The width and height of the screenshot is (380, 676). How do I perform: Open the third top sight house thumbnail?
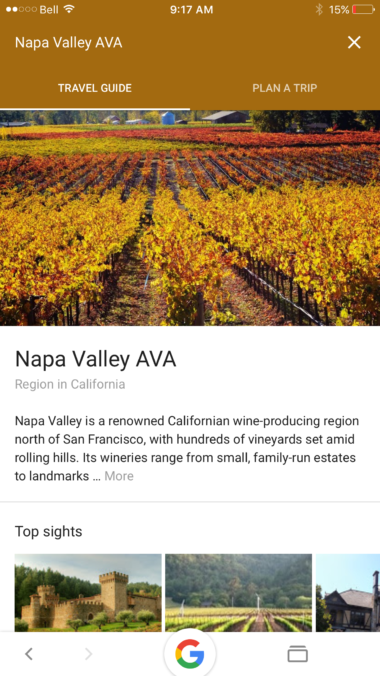click(x=348, y=593)
